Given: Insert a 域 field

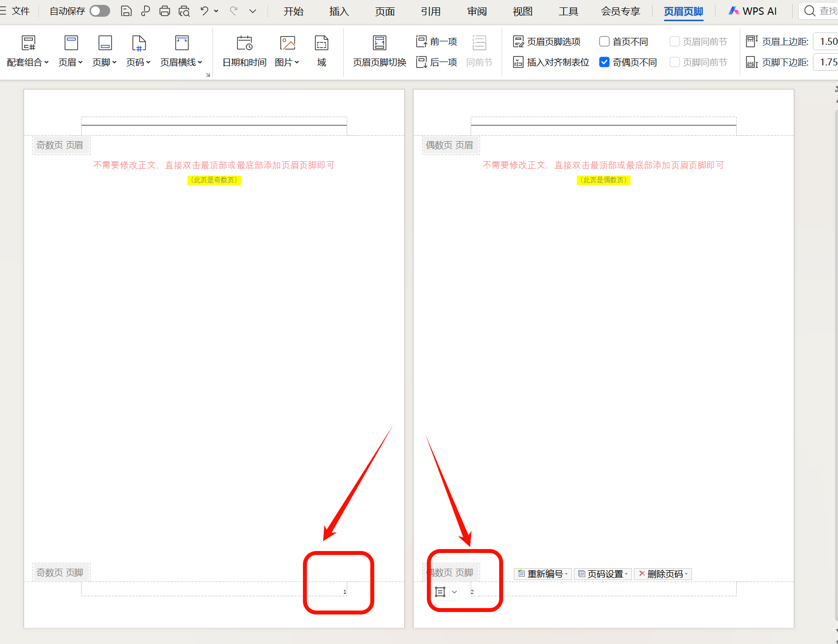Looking at the screenshot, I should tap(322, 51).
